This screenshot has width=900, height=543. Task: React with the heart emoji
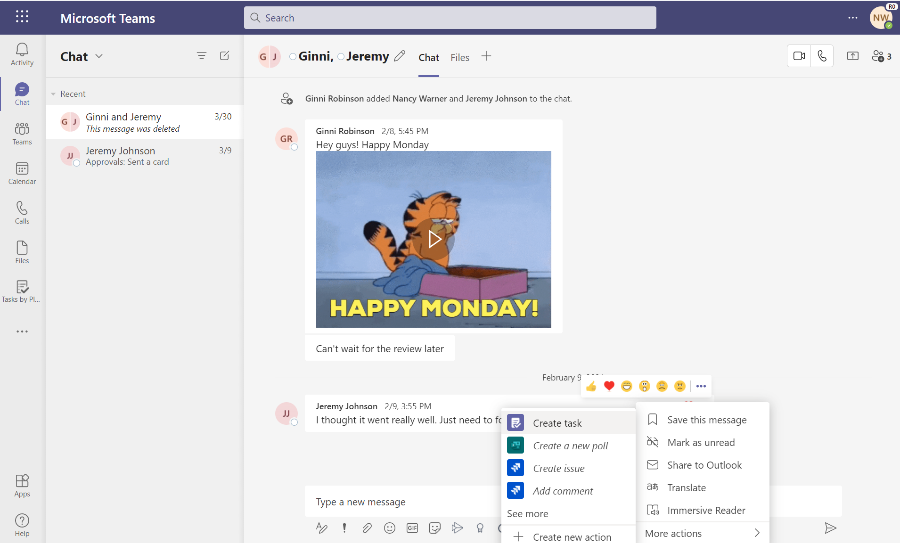pos(609,386)
